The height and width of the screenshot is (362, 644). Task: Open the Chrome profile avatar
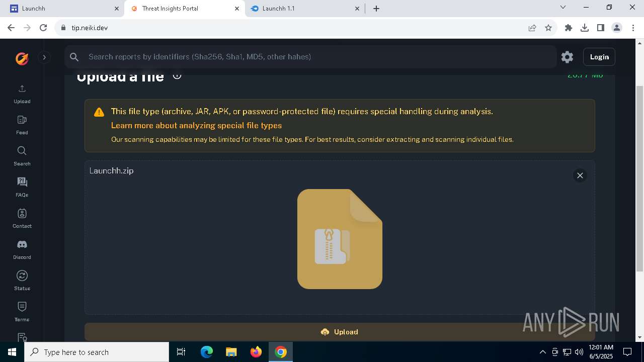coord(617,28)
